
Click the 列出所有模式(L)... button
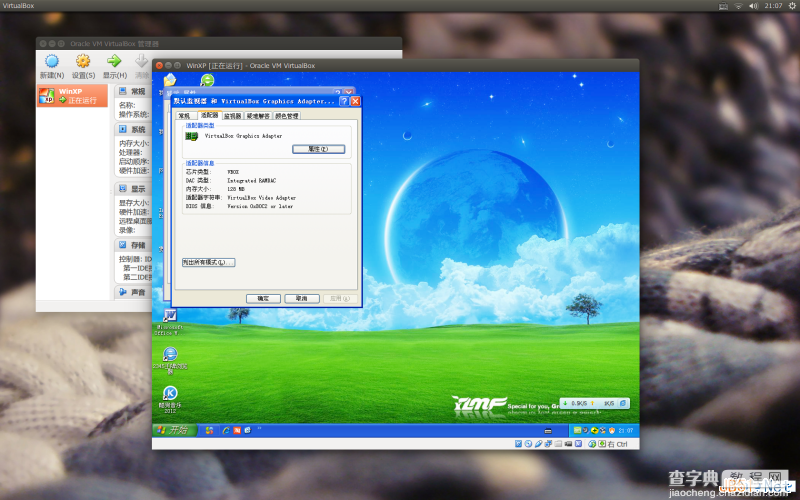[208, 262]
